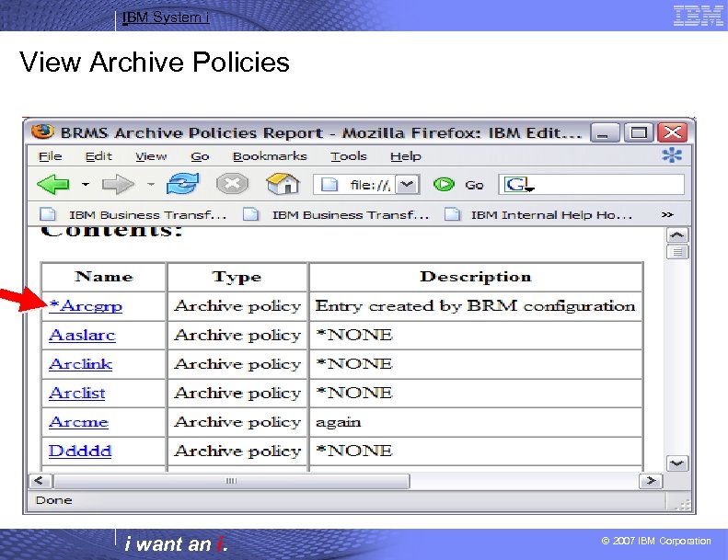Viewport: 728px width, 560px height.
Task: Click the Stop loading icon
Action: (232, 184)
